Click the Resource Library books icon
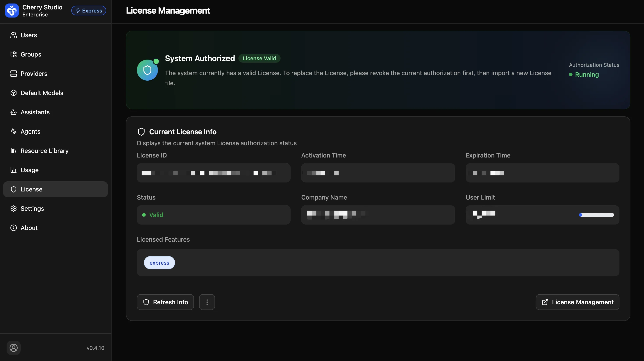The width and height of the screenshot is (644, 361). (x=14, y=150)
